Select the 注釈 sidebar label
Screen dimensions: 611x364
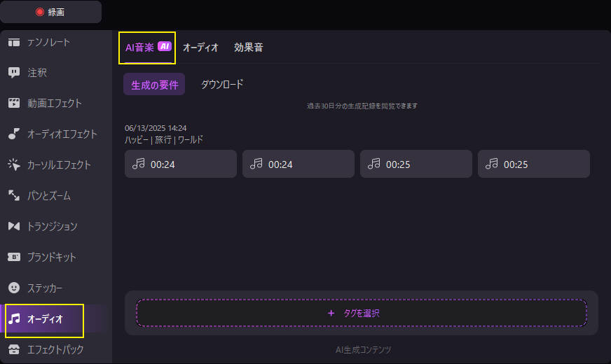tap(37, 73)
